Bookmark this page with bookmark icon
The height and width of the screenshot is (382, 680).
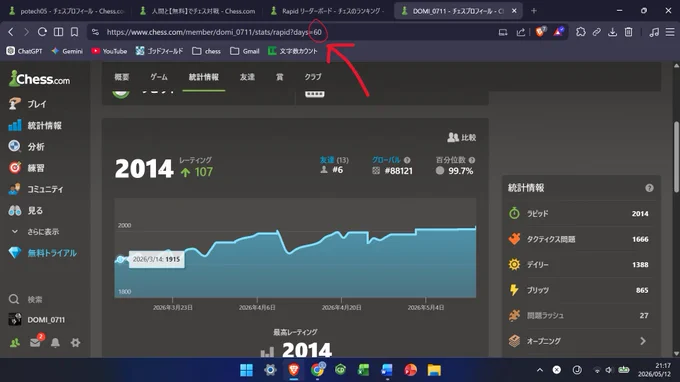[x=74, y=32]
